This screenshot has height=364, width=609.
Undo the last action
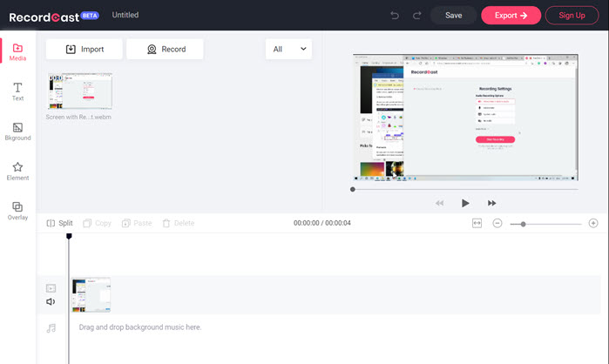(x=394, y=16)
